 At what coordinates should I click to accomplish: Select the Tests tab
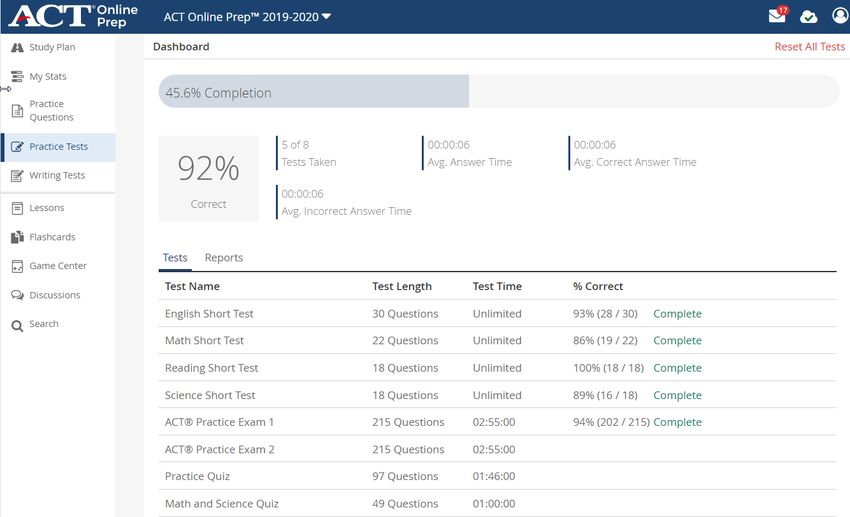click(x=175, y=258)
